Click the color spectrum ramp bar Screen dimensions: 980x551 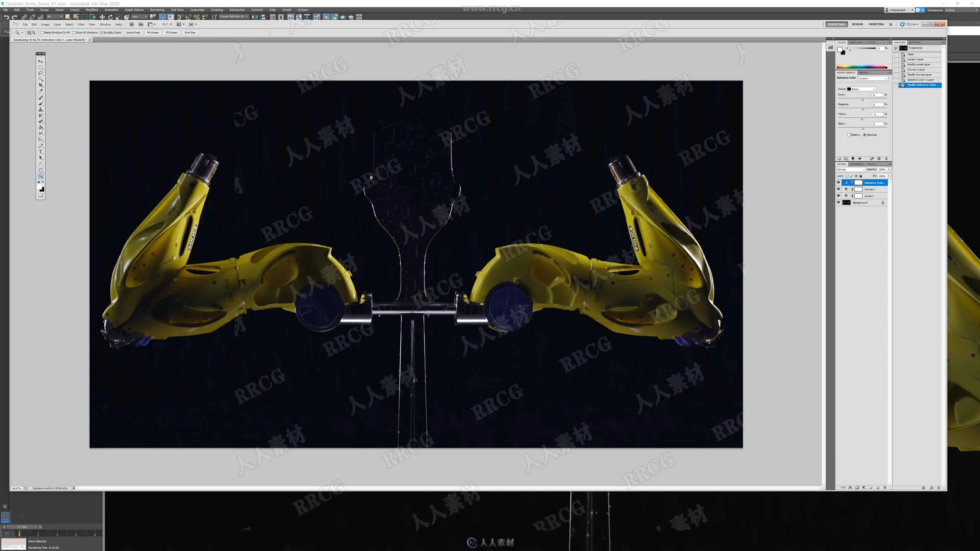(x=862, y=67)
